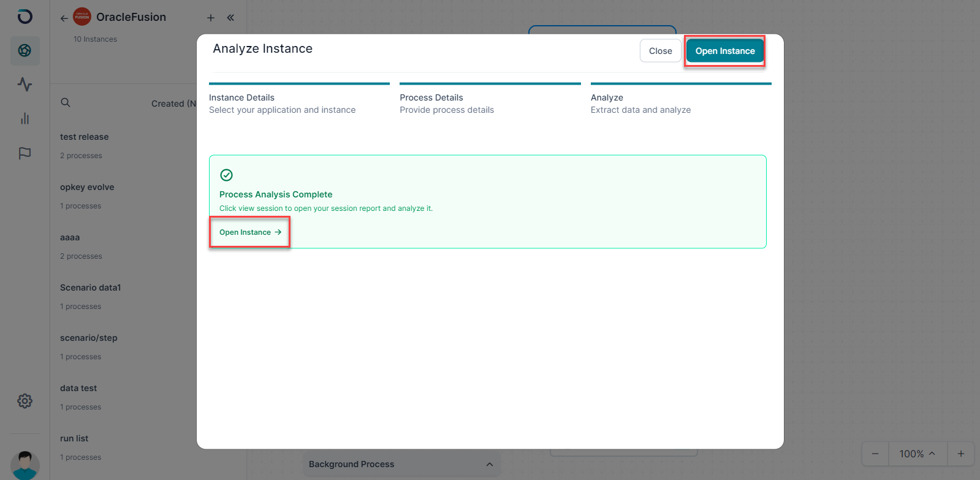
Task: Click the teal Open Instance button
Action: (x=725, y=51)
